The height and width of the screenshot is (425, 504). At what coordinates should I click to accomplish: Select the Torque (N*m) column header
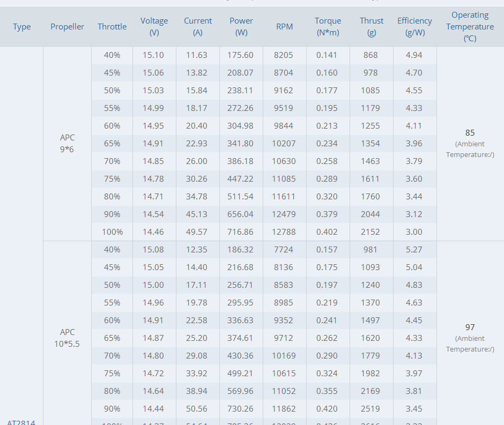click(x=328, y=27)
